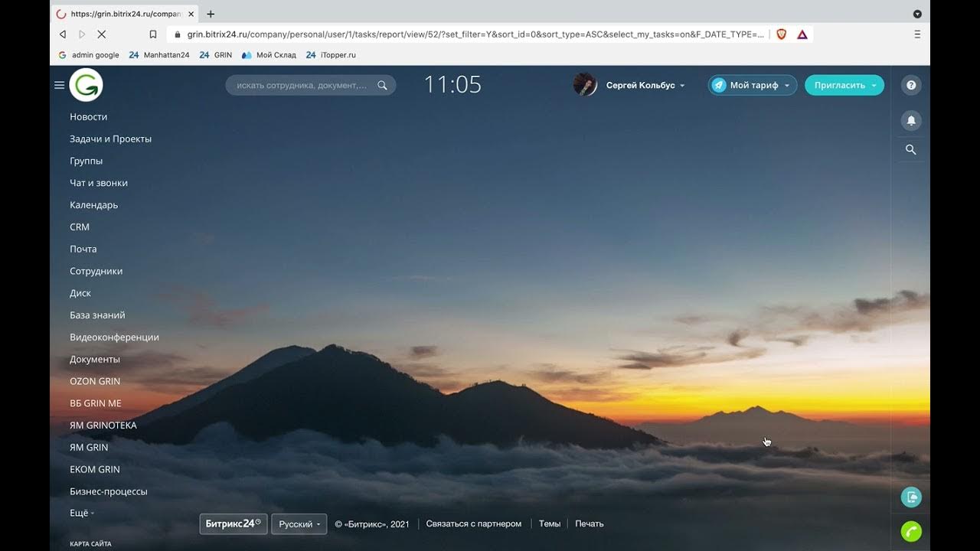Screen dimensions: 980x551
Task: Open Почта menu item
Action: pos(83,249)
